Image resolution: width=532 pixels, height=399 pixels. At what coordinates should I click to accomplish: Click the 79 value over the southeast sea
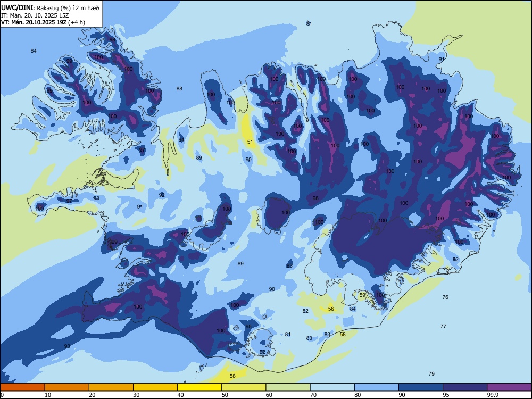tap(431, 373)
